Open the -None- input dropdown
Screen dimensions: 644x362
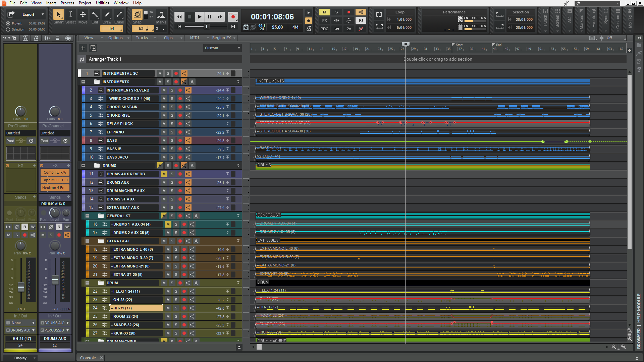[x=20, y=323]
